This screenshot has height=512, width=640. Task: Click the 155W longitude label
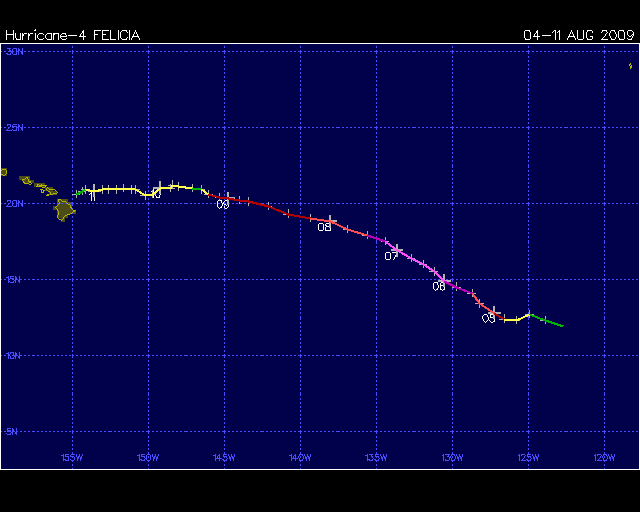[71, 458]
